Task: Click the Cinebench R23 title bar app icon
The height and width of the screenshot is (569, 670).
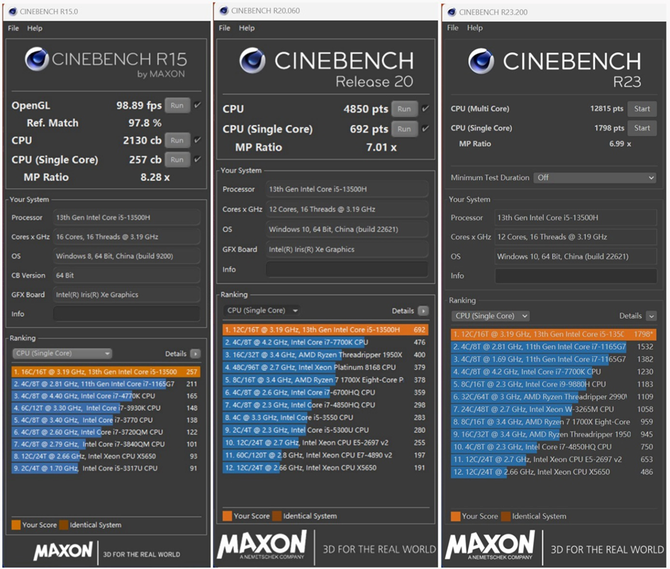Action: tap(452, 12)
